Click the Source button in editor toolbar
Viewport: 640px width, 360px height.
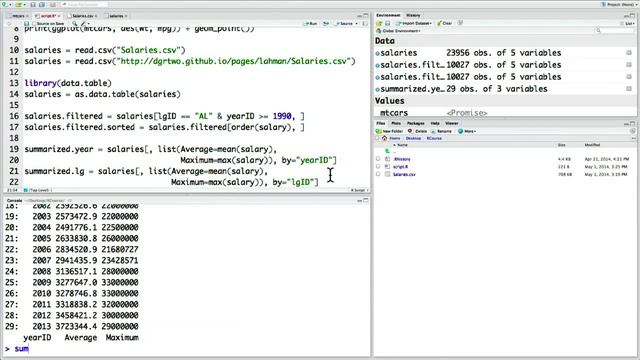pyautogui.click(x=343, y=24)
